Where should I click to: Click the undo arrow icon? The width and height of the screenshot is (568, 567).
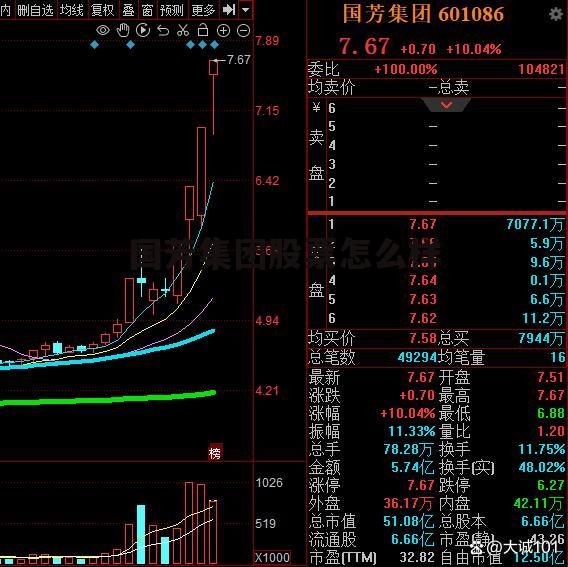click(163, 31)
